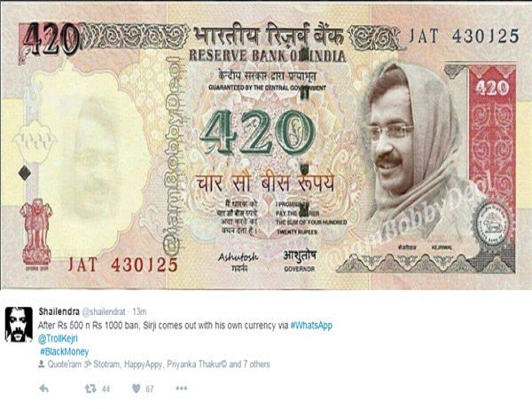Image resolution: width=532 pixels, height=409 pixels.
Task: Expand the 'and 7 others' tagged list
Action: click(249, 365)
